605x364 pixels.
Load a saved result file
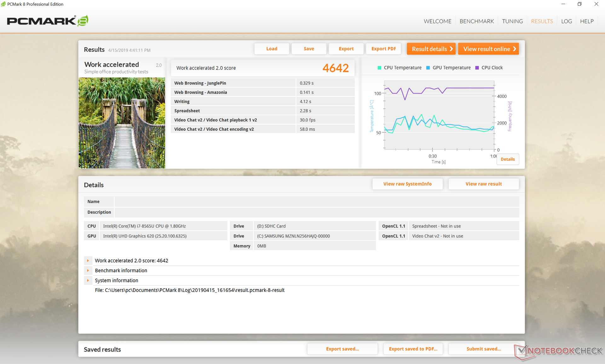click(272, 49)
